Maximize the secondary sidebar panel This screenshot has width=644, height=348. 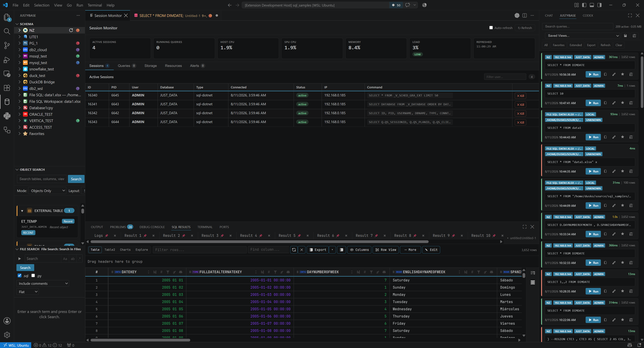630,15
